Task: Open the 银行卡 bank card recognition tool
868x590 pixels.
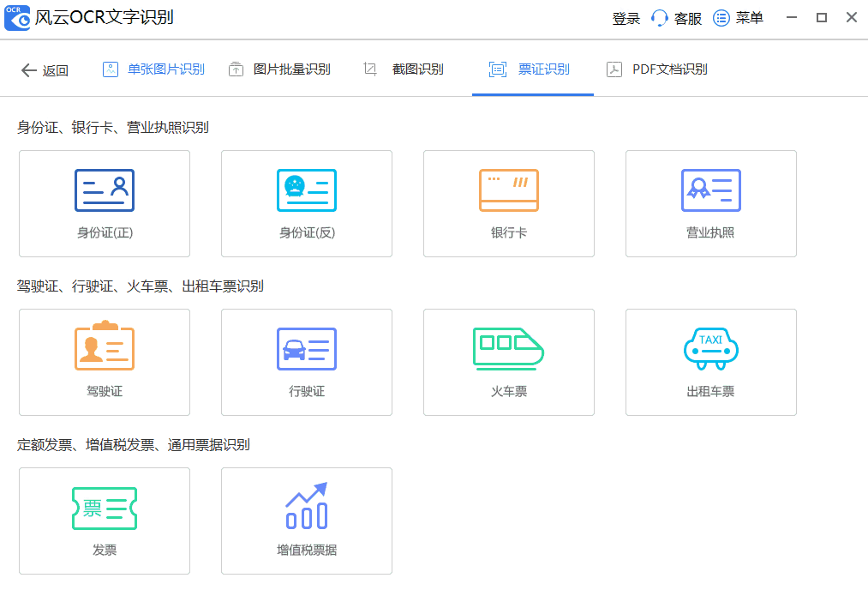Action: pyautogui.click(x=508, y=203)
